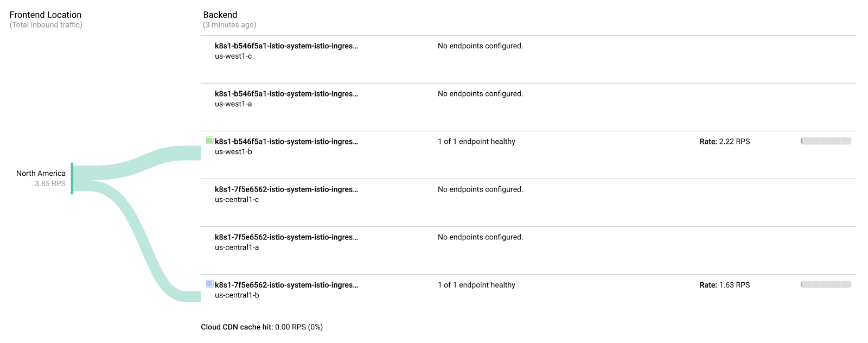This screenshot has width=868, height=343.
Task: Open the us-west1-b backend name
Action: click(286, 142)
